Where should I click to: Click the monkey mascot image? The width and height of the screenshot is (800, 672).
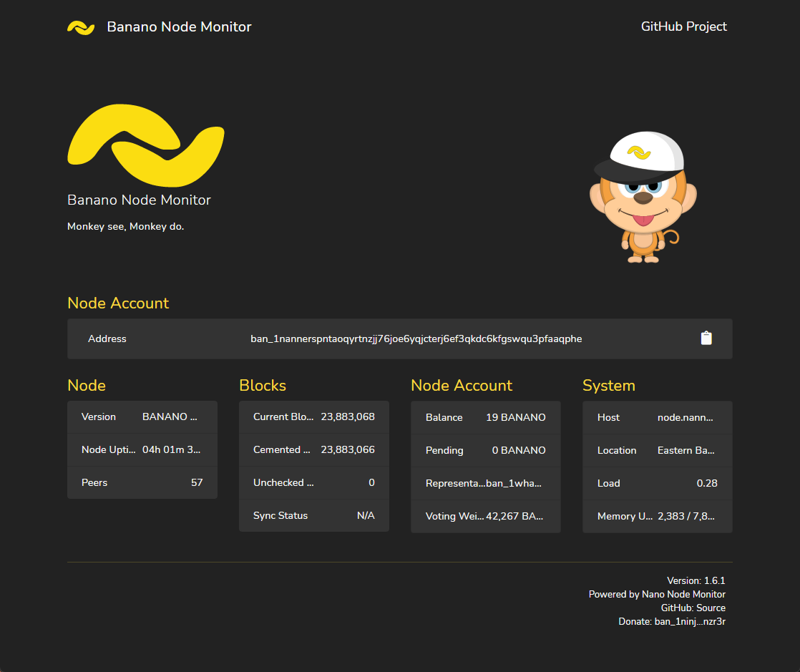(643, 198)
